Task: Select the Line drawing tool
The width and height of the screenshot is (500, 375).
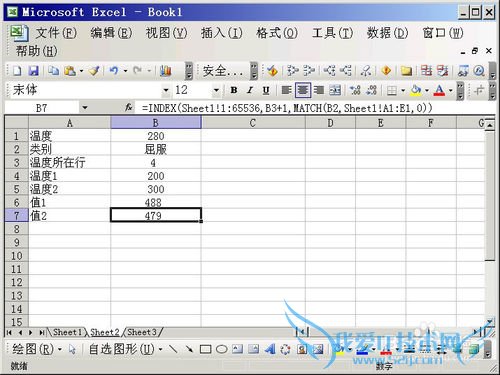Action: click(173, 349)
